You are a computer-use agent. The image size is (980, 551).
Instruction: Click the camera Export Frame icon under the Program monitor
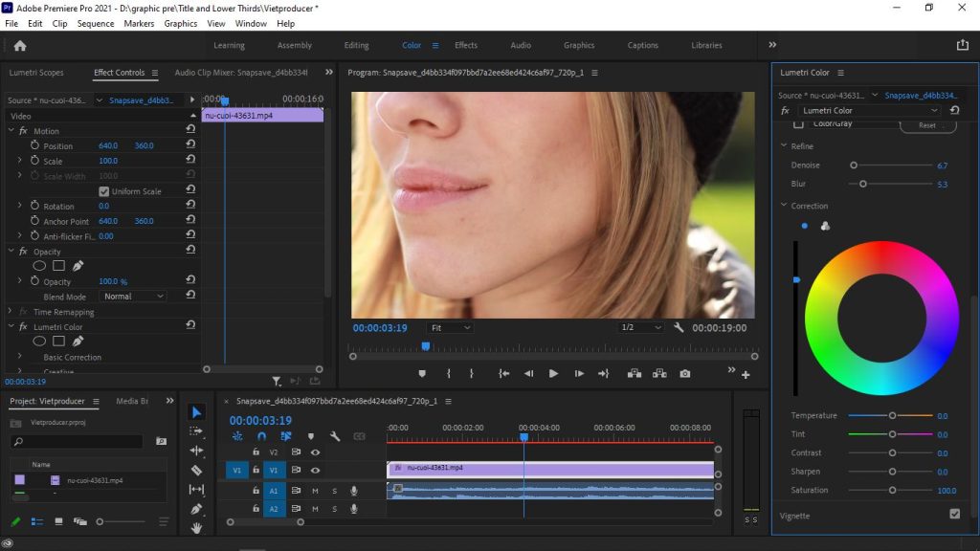685,374
